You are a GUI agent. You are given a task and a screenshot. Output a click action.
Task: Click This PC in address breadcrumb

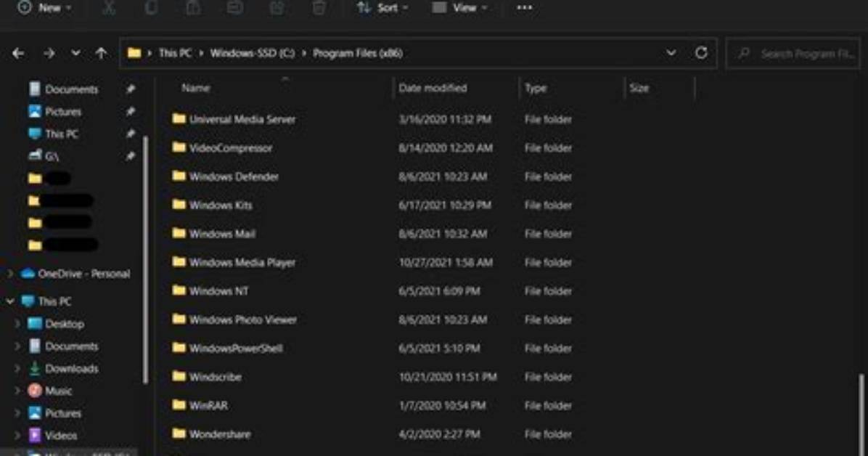point(175,53)
